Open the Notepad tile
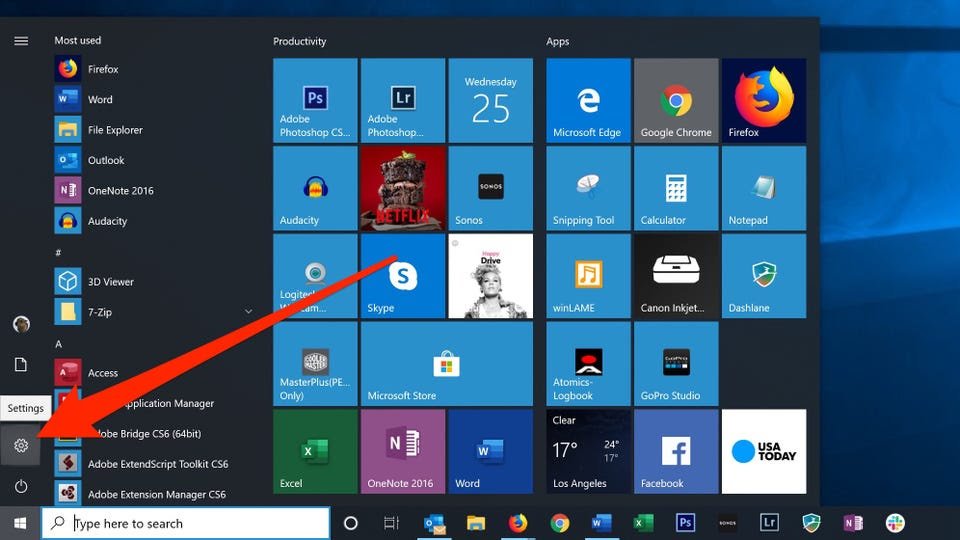The width and height of the screenshot is (960, 540). pos(764,188)
